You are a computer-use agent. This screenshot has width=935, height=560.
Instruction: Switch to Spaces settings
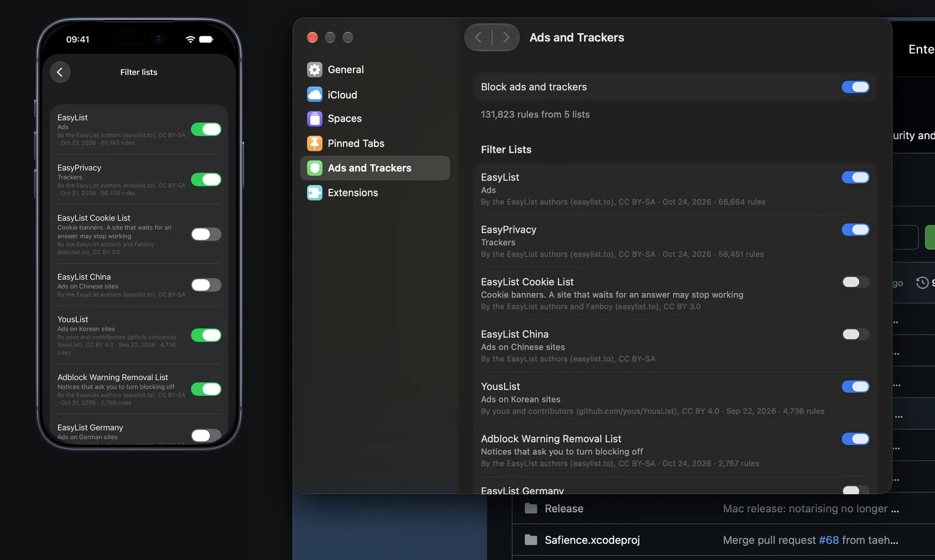375,119
